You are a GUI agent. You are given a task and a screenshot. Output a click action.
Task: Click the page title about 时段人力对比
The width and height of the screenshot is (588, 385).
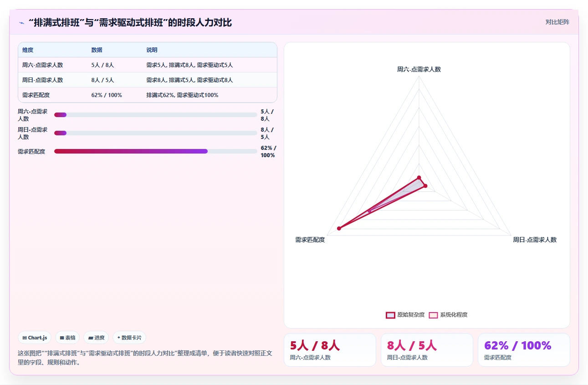130,22
